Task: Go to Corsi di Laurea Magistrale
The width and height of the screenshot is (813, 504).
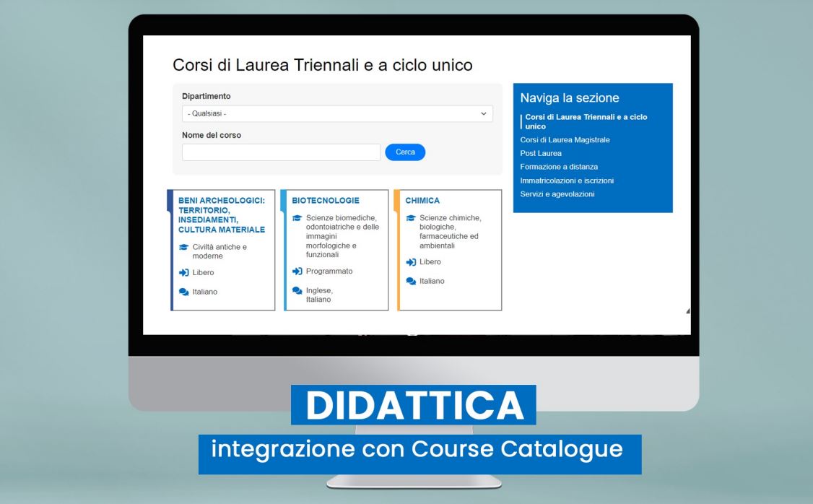Action: click(565, 139)
